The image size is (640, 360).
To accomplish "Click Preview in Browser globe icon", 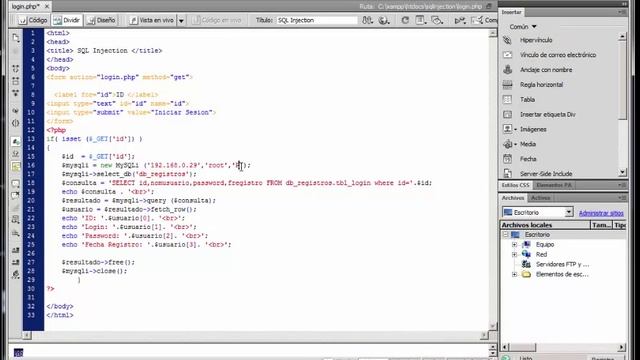I will (x=384, y=20).
